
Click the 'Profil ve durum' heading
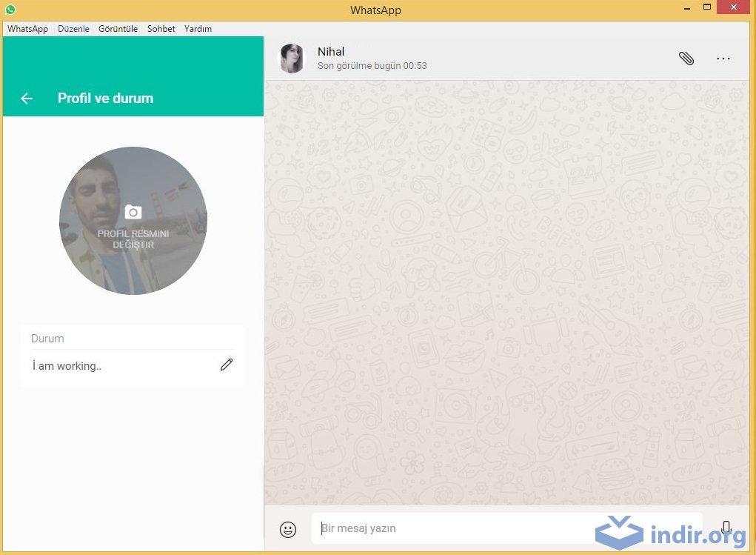pyautogui.click(x=106, y=99)
